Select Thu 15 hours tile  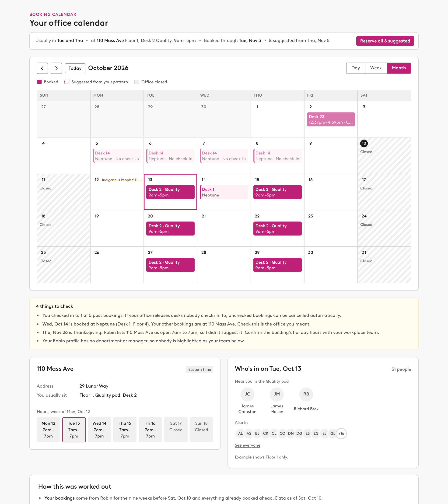[x=125, y=430]
